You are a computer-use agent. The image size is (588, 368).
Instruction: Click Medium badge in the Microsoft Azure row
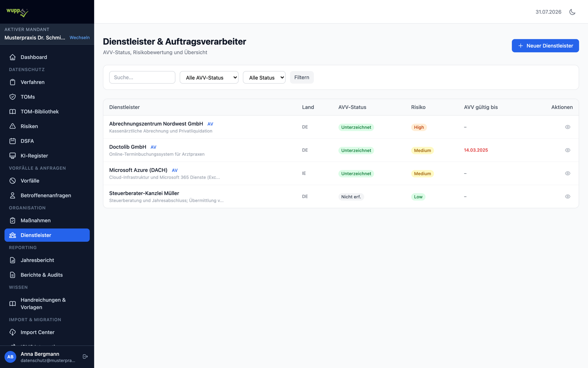tap(422, 174)
